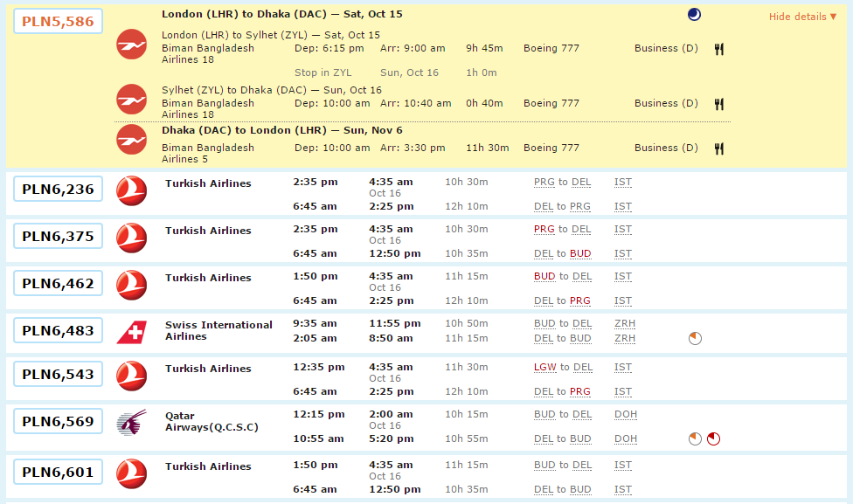The height and width of the screenshot is (504, 853).
Task: Select the PLN6,236 fare
Action: point(59,190)
